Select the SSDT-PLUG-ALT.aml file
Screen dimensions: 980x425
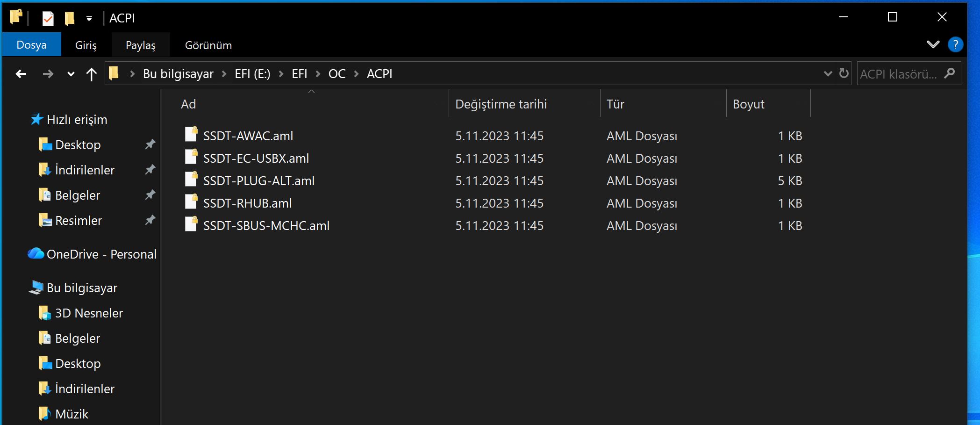258,181
